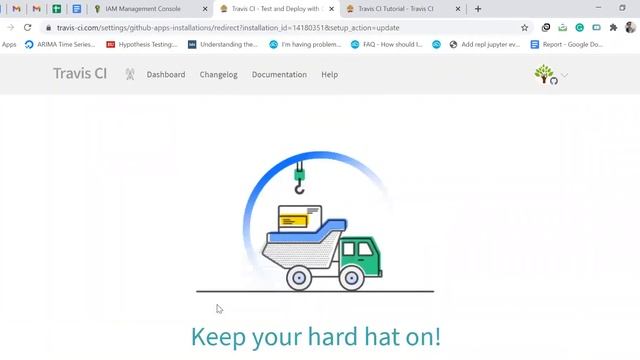
Task: Click the swirl extension icon beside the star
Action: pyautogui.click(x=546, y=28)
